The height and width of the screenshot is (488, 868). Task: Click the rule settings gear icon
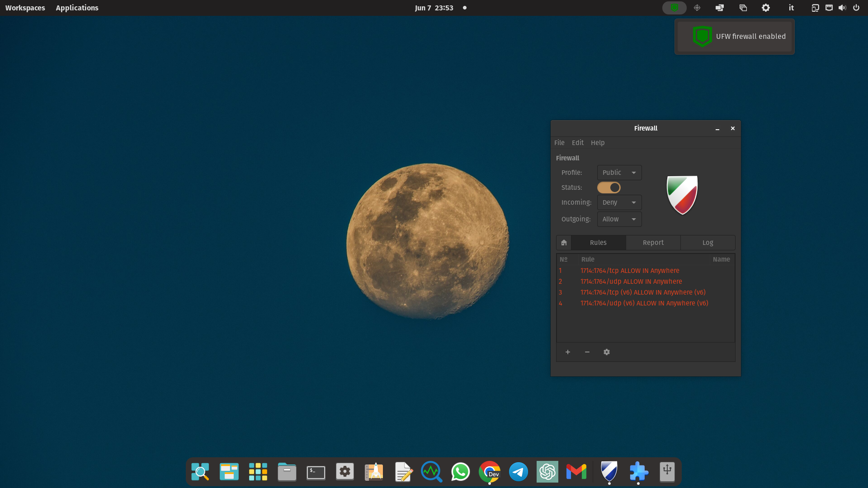click(607, 352)
